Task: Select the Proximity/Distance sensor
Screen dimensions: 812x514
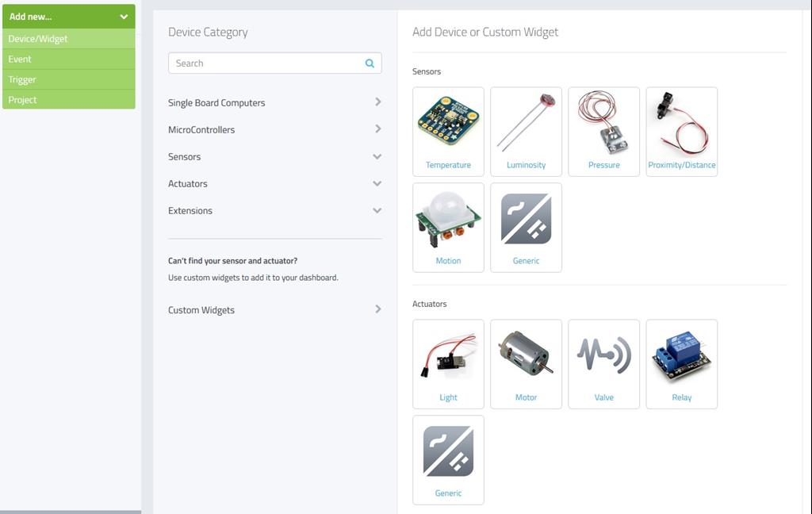Action: [681, 131]
